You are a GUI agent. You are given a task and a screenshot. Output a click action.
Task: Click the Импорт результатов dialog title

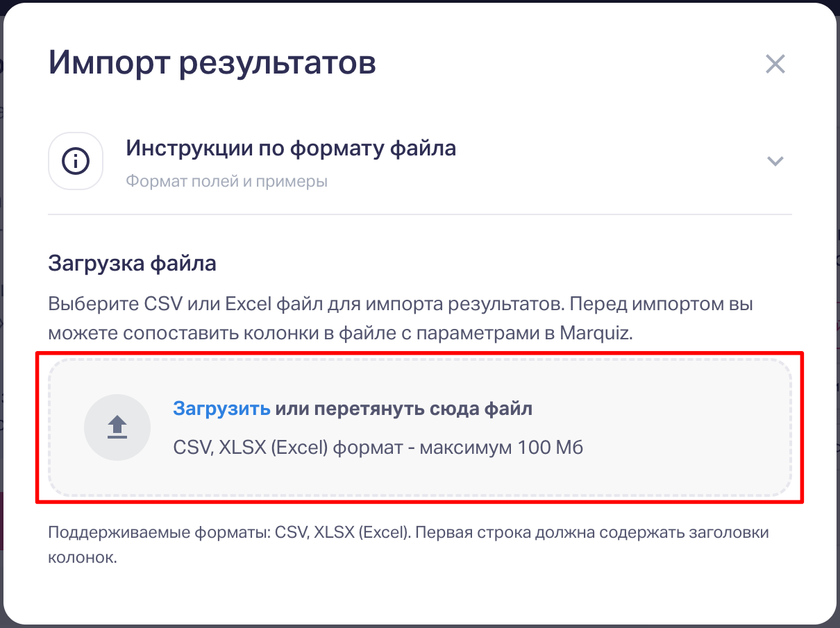pos(212,64)
